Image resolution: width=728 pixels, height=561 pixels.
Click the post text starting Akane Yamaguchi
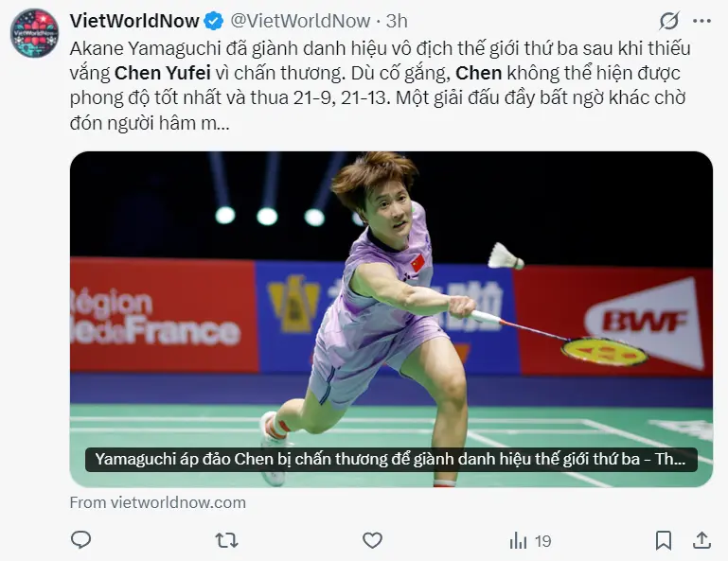(x=380, y=85)
